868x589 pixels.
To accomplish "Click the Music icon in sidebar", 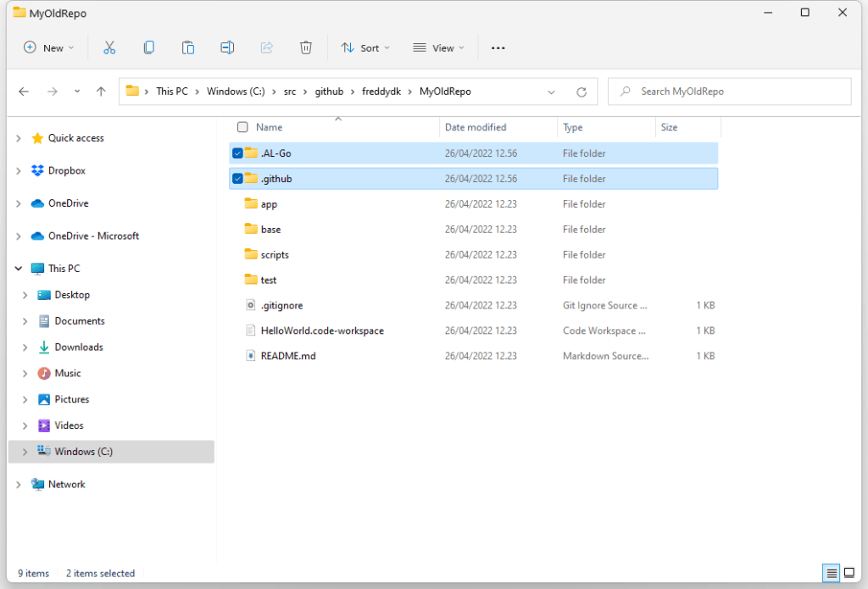I will (x=44, y=374).
